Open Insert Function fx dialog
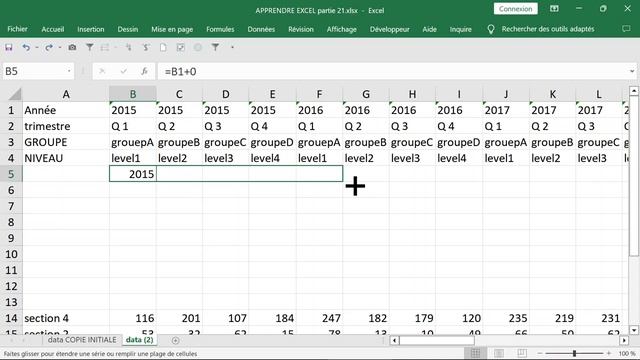The width and height of the screenshot is (640, 360). point(144,71)
